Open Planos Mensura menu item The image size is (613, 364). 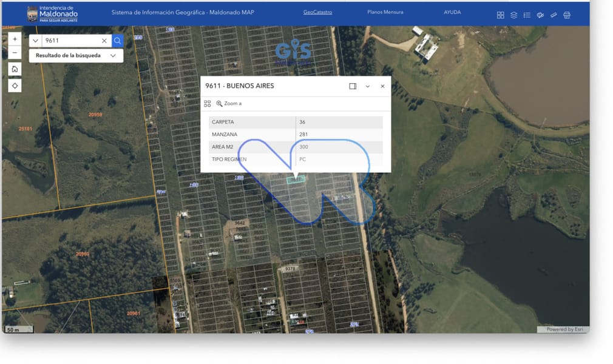click(x=385, y=12)
